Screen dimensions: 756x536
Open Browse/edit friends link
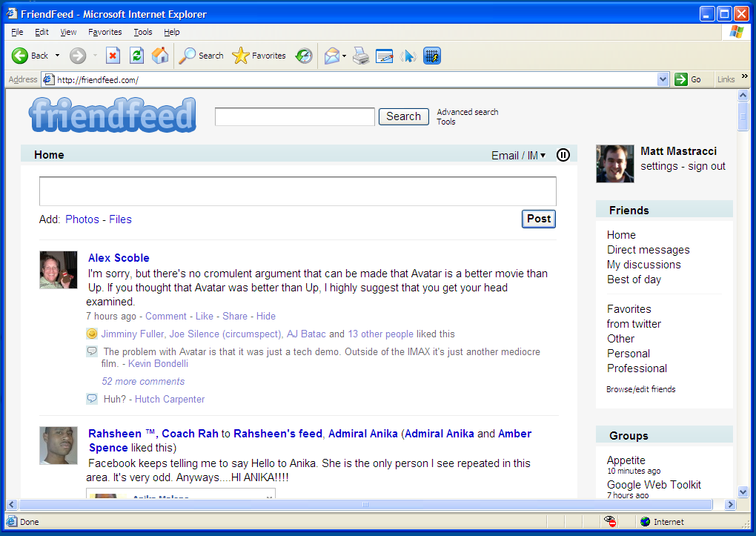click(641, 389)
